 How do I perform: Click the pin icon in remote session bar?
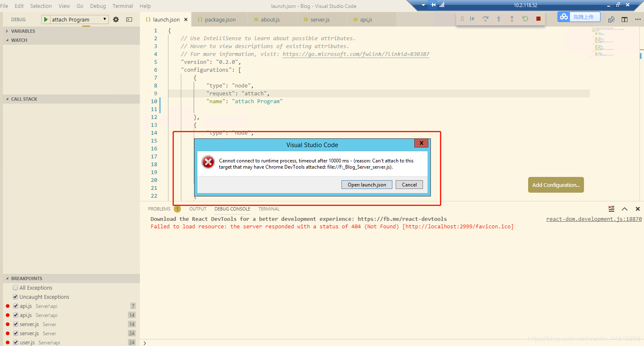coord(433,5)
